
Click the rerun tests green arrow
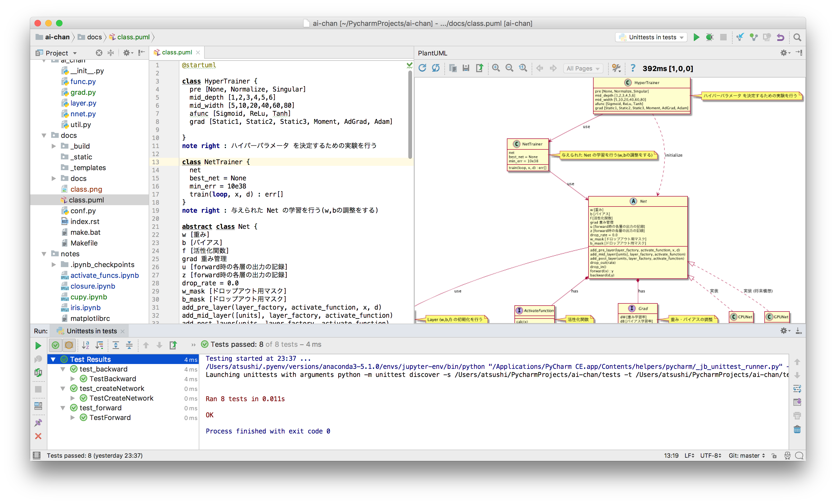(38, 345)
